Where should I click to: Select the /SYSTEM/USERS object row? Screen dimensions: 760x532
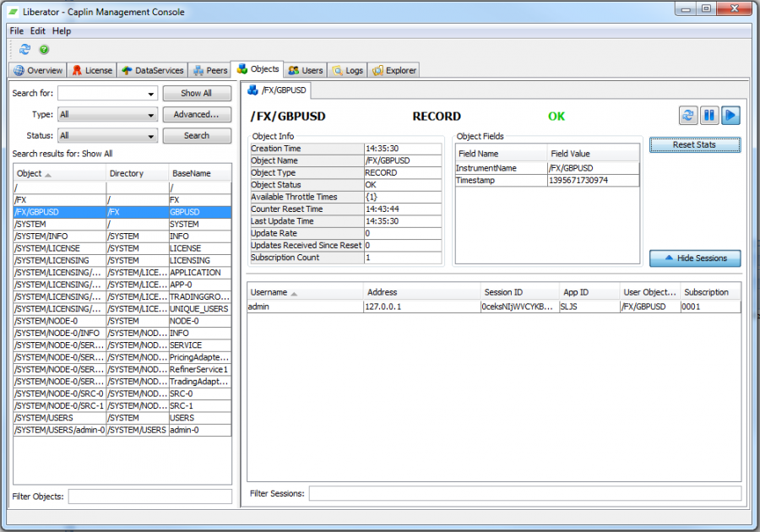pos(122,418)
